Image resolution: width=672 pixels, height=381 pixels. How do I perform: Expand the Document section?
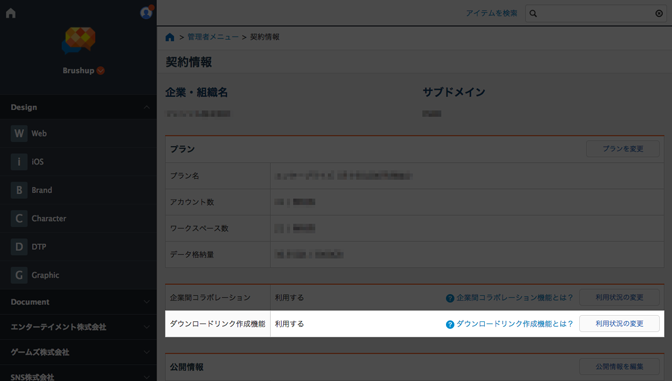(147, 302)
